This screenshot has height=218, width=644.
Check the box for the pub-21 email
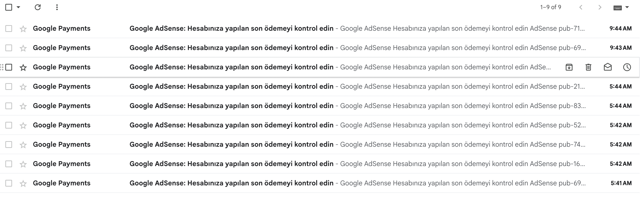pos(9,87)
